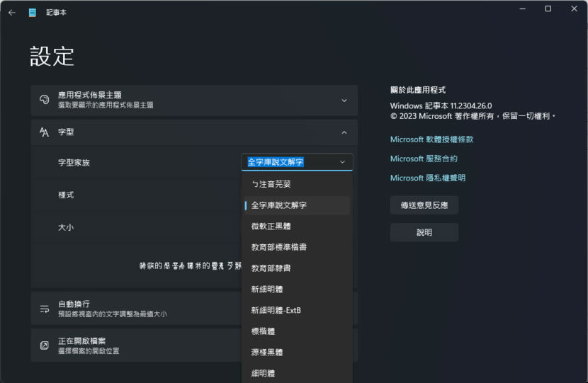Viewport: 588px width, 383px height.
Task: Click the 自動換行 setting title
Action: click(x=74, y=304)
